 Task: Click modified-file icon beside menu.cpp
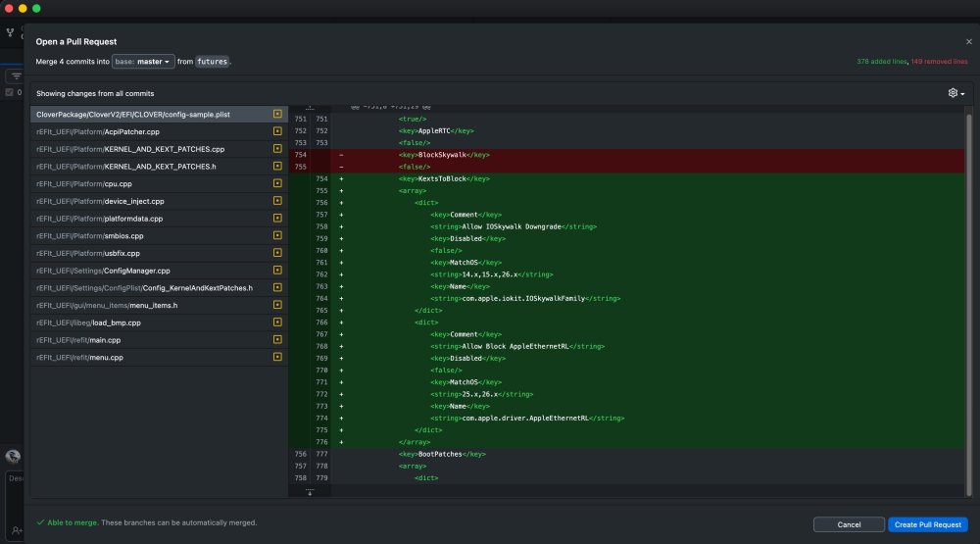tap(277, 357)
